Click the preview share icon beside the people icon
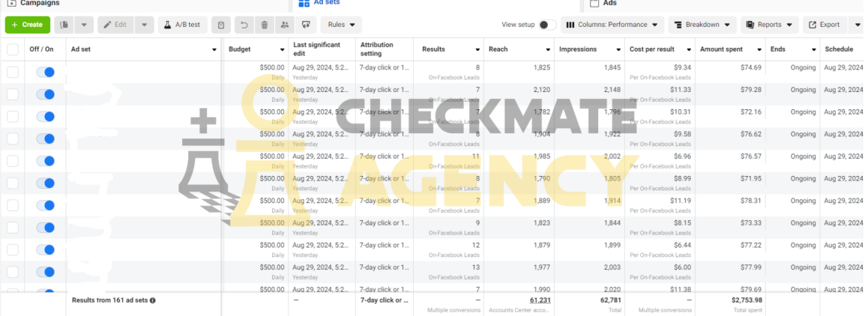 (x=306, y=25)
